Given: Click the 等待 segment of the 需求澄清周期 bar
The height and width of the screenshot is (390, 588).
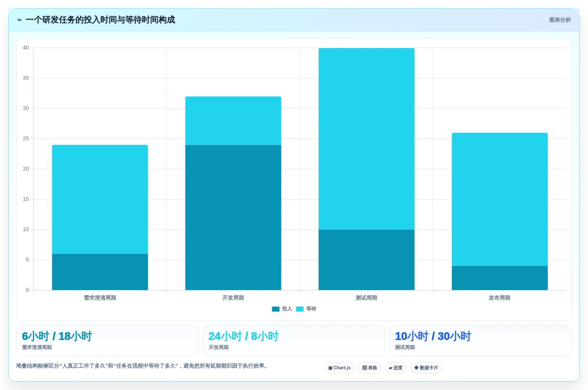Looking at the screenshot, I should click(x=100, y=199).
